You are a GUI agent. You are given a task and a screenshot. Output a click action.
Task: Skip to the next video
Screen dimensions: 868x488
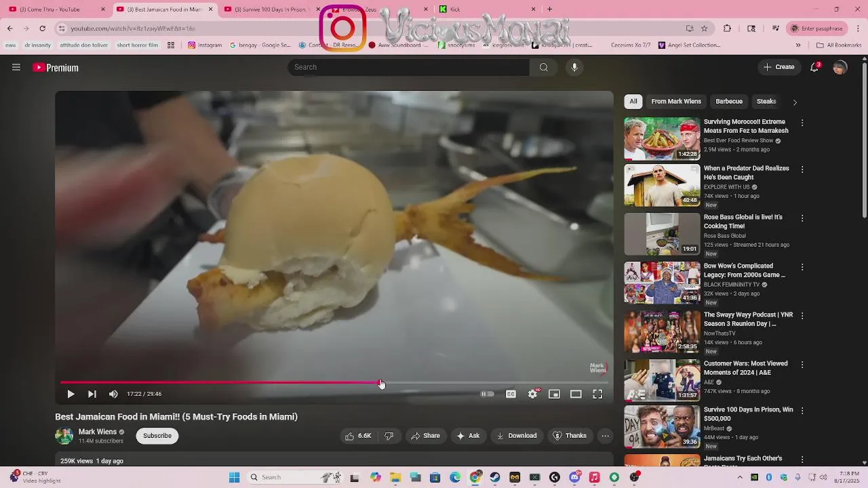(x=92, y=394)
